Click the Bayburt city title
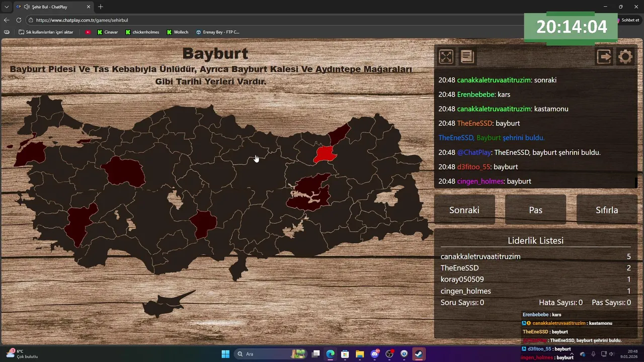644x362 pixels. tap(215, 53)
